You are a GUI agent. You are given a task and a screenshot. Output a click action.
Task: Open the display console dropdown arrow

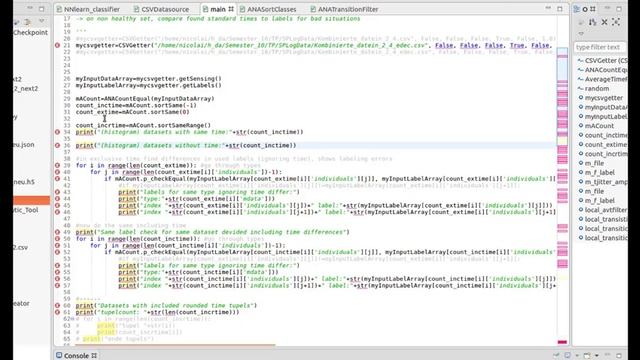tap(577, 356)
